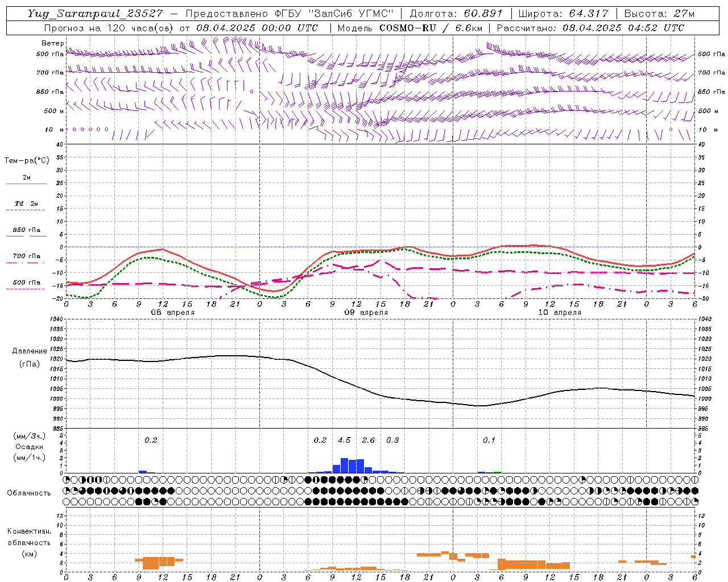The height and width of the screenshot is (582, 728).
Task: Click the 700 гПа temperature legend entry
Action: (x=27, y=256)
